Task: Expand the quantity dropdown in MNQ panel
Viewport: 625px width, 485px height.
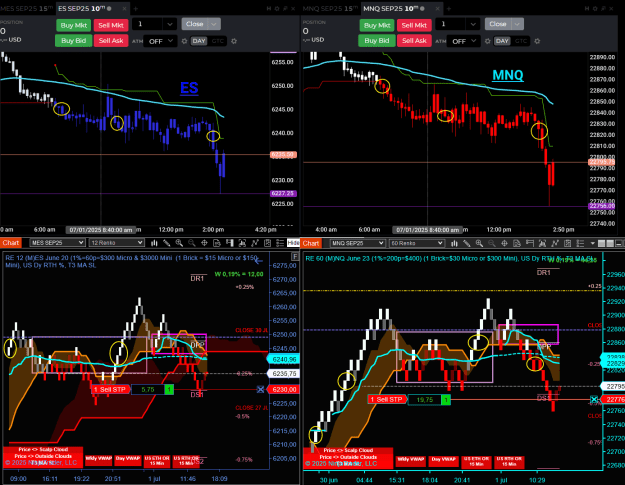Action: (x=473, y=24)
